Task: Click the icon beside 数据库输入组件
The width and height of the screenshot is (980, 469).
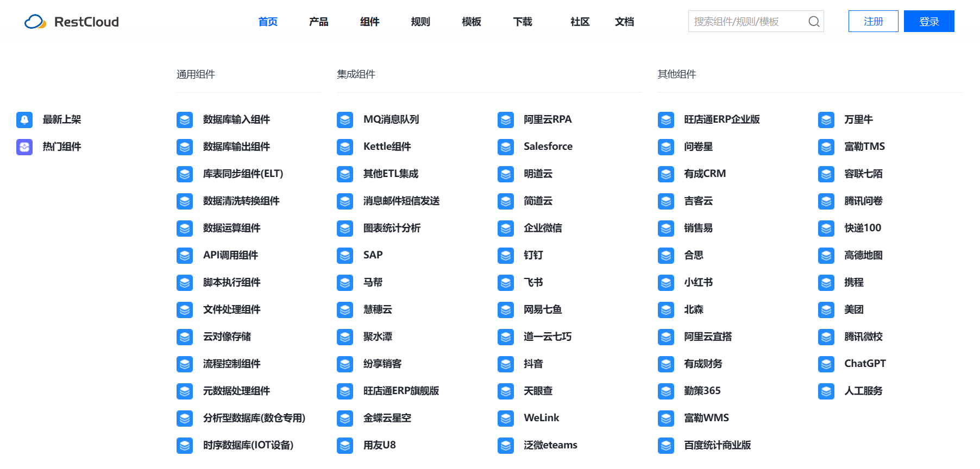Action: point(185,120)
